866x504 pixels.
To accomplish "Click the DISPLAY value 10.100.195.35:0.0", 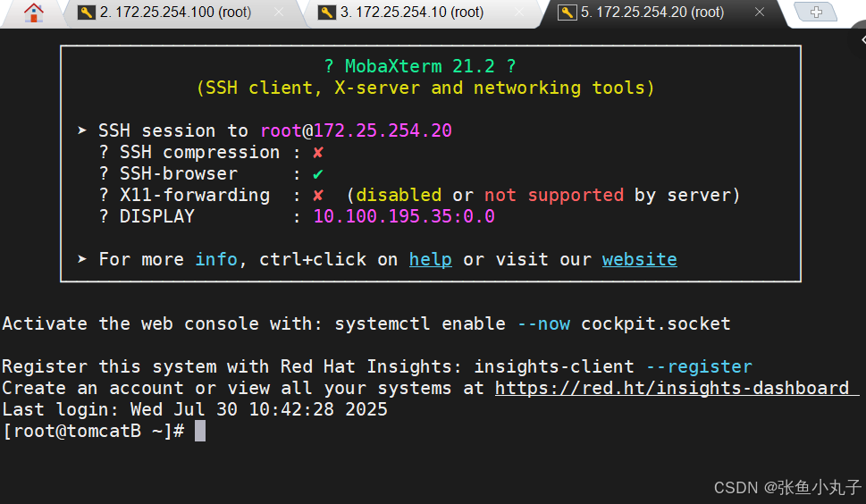I will 404,216.
